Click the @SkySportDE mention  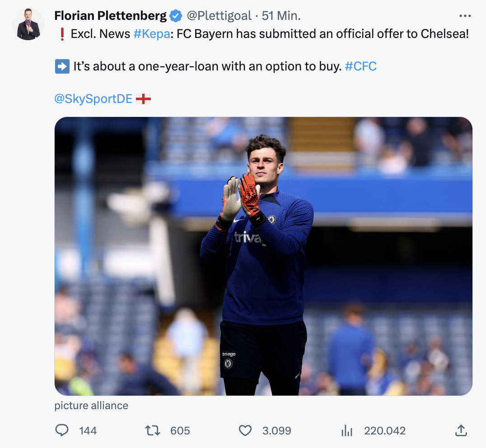pos(93,99)
